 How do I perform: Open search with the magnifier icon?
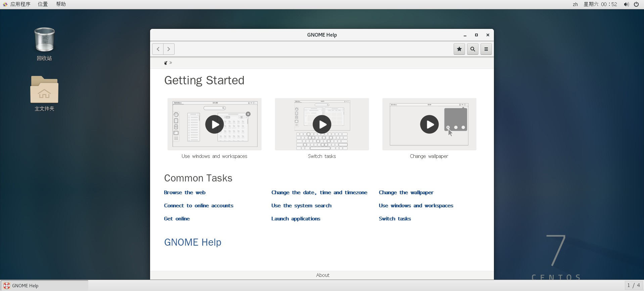pyautogui.click(x=473, y=49)
